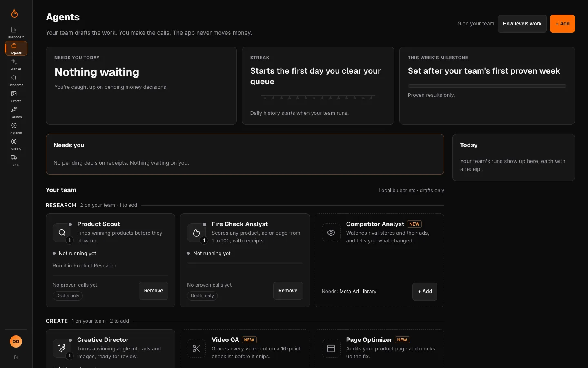
Task: Click the Product Scout title
Action: [98, 224]
